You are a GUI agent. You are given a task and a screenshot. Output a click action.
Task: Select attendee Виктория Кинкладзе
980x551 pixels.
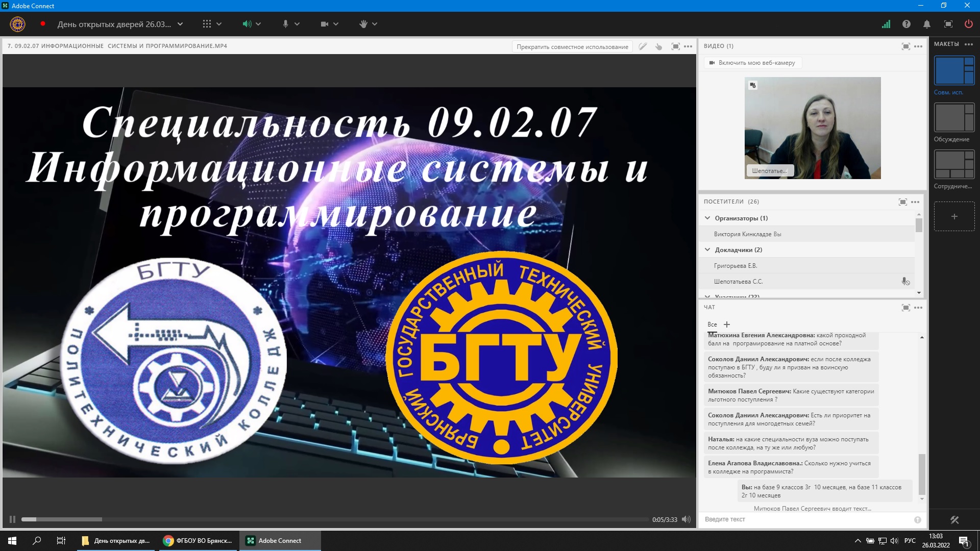(x=807, y=234)
